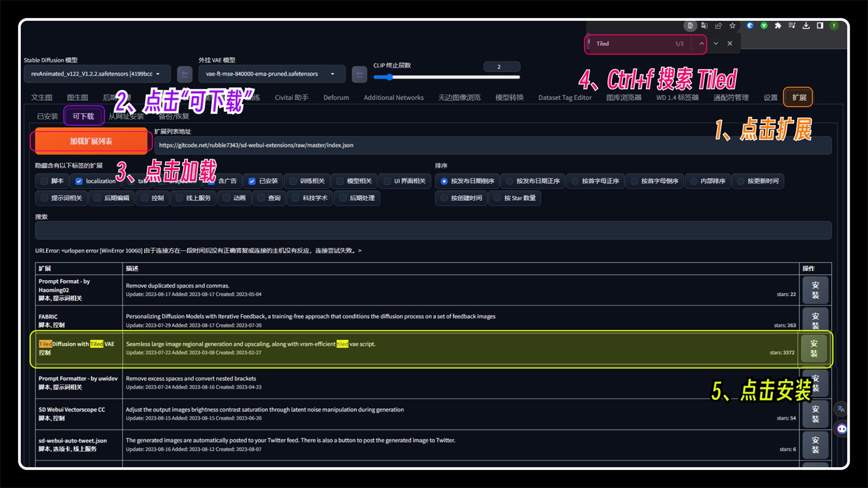
Task: Uncheck the localization tag checkbox
Action: (x=79, y=181)
